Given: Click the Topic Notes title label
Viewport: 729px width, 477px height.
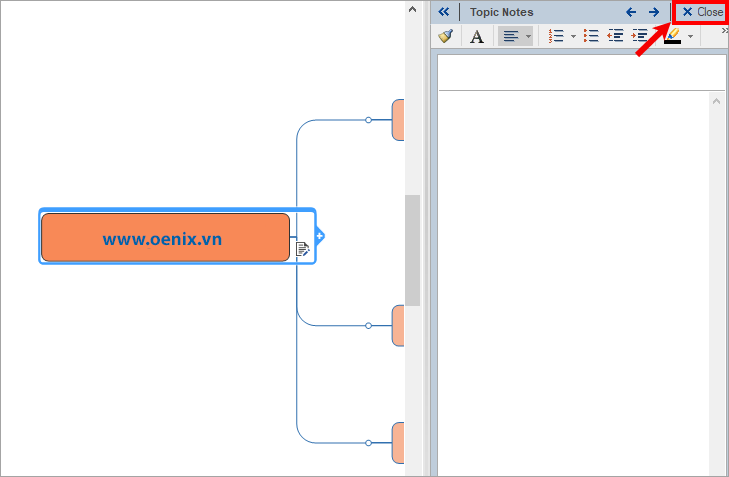Looking at the screenshot, I should [502, 12].
